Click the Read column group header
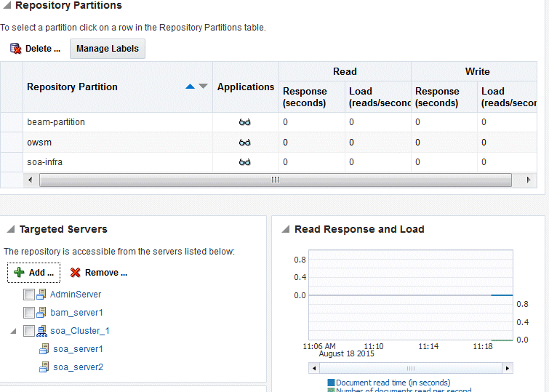 tap(345, 71)
